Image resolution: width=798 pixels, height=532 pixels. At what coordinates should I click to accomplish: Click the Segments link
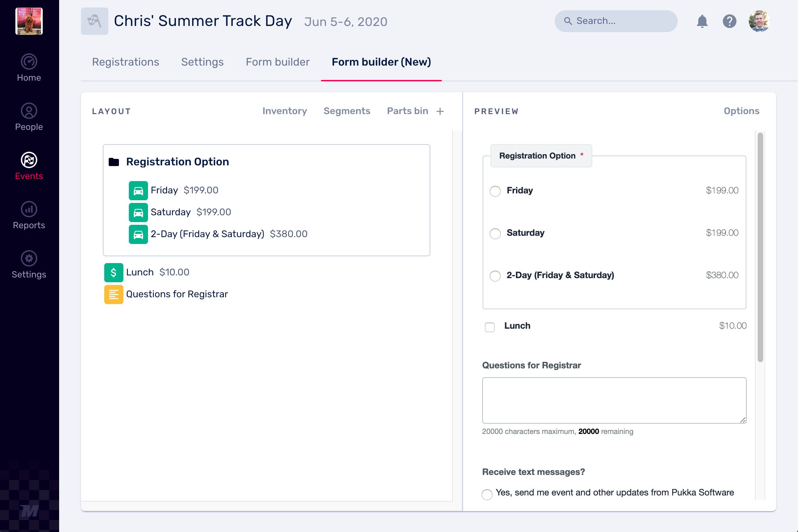347,111
